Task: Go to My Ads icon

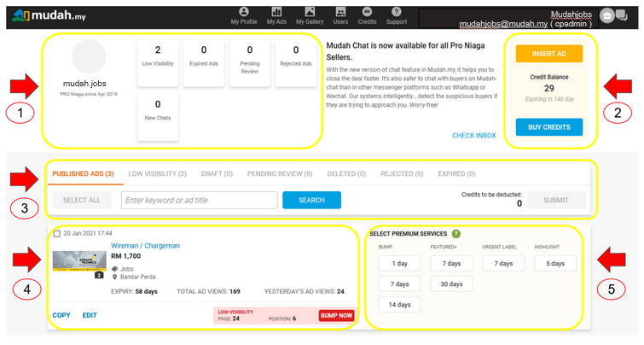Action: 276,15
